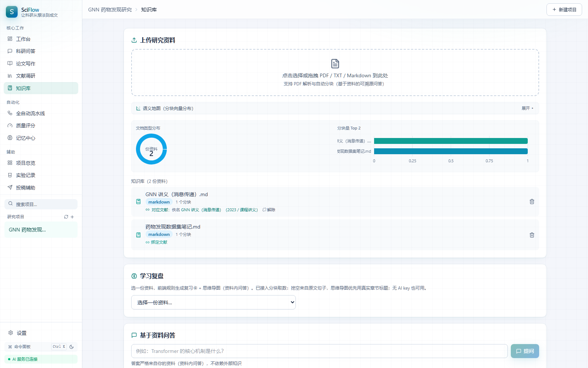Image resolution: width=588 pixels, height=368 pixels.
Task: Click the 绑定文献 link
Action: pos(157,242)
